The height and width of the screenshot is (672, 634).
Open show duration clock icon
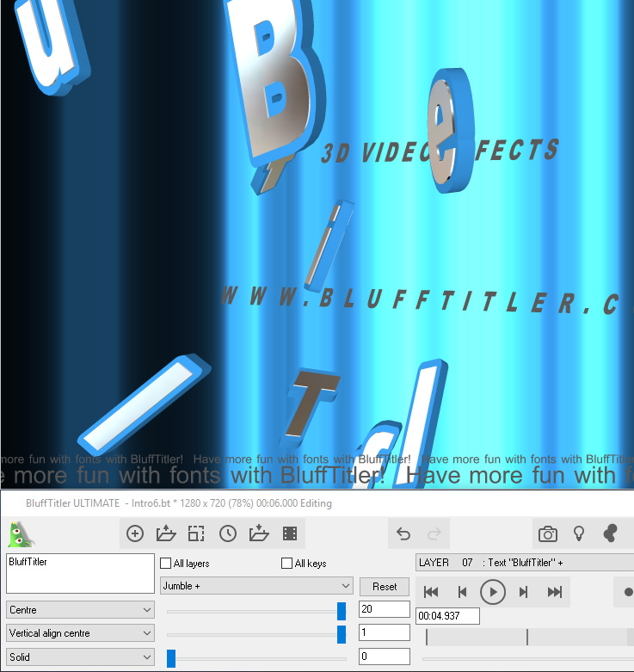click(228, 533)
